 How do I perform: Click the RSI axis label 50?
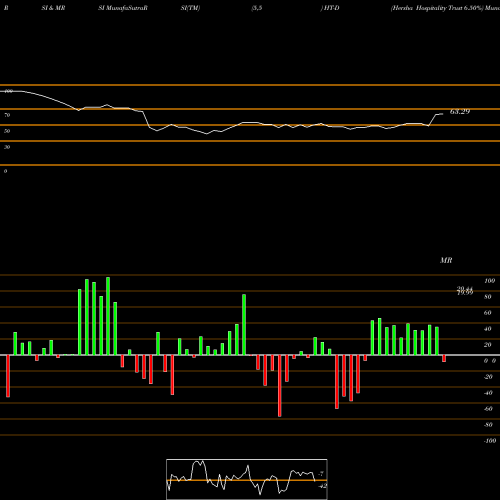tap(7, 131)
